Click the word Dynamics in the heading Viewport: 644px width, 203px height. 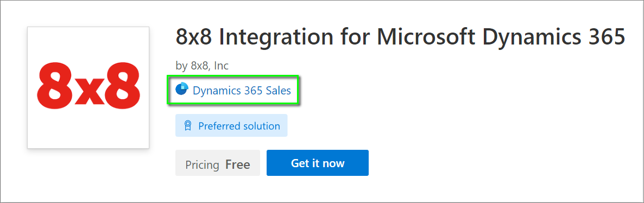coord(529,38)
